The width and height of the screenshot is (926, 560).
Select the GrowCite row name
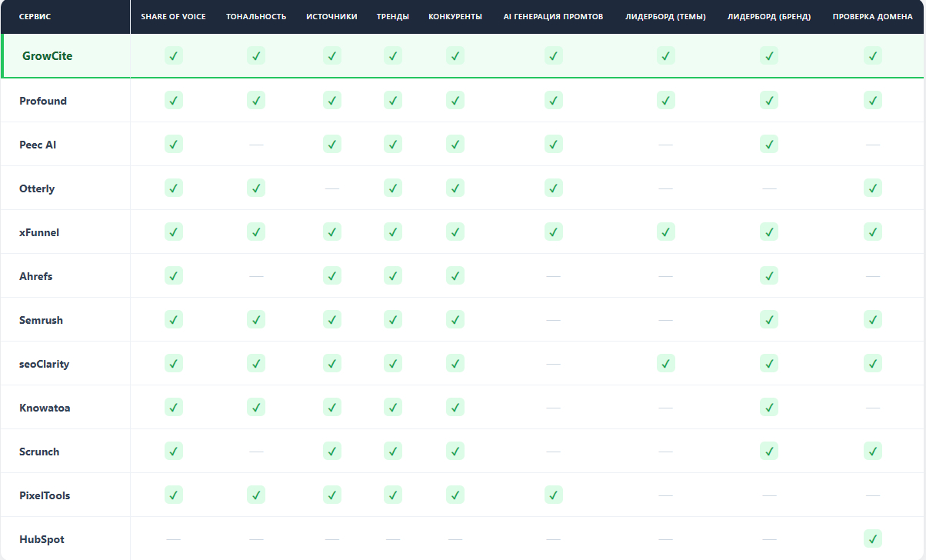47,56
